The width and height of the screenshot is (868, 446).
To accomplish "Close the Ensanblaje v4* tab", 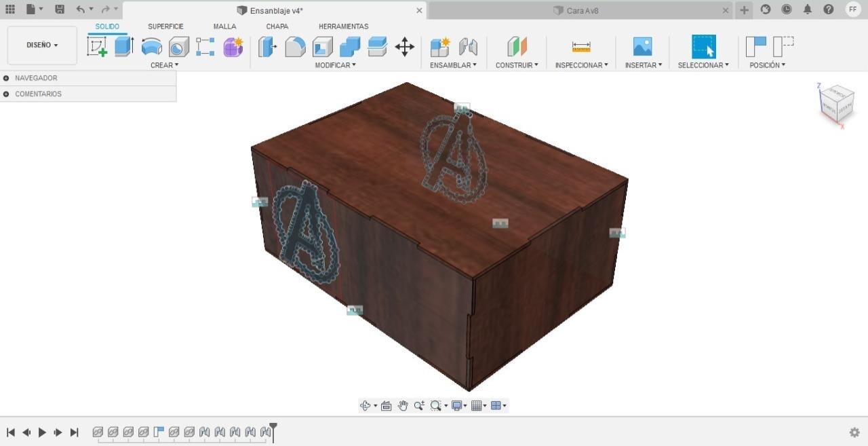I will [419, 10].
